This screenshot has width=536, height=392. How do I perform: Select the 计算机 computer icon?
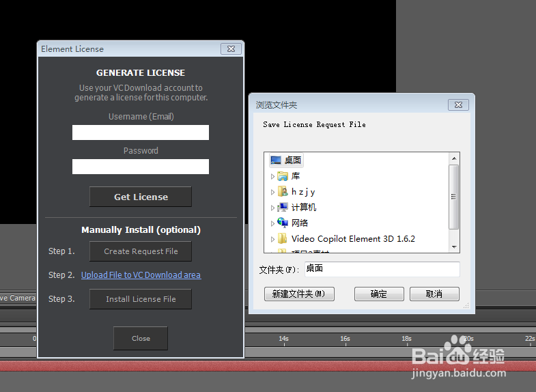click(283, 207)
